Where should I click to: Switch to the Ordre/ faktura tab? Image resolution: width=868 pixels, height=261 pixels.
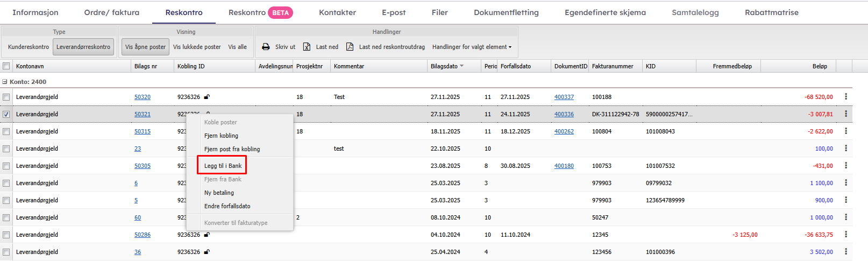[111, 12]
